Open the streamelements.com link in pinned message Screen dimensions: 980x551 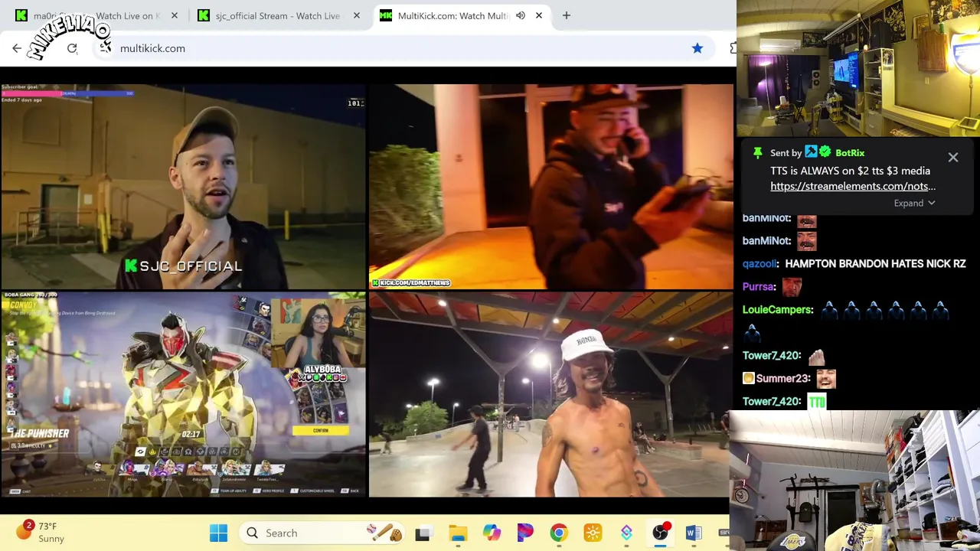point(853,186)
